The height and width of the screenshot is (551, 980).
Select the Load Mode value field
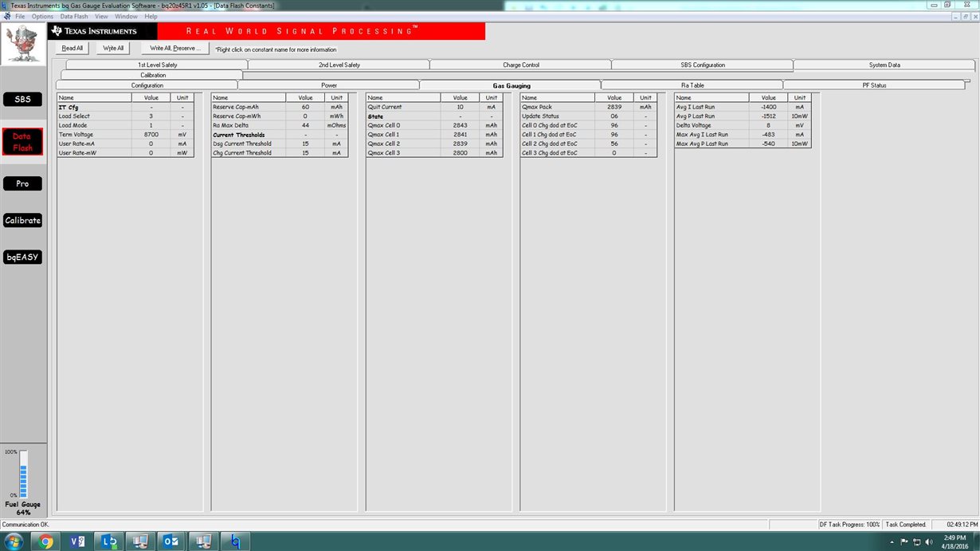(x=151, y=125)
